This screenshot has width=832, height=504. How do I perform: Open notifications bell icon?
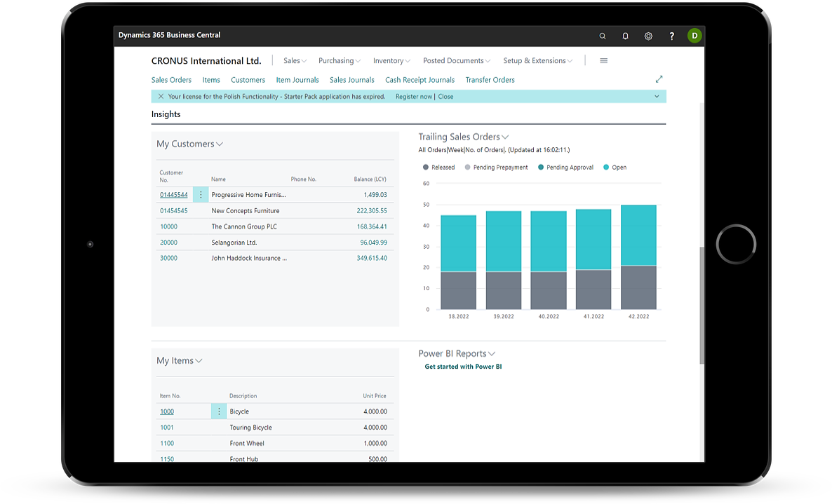click(625, 36)
